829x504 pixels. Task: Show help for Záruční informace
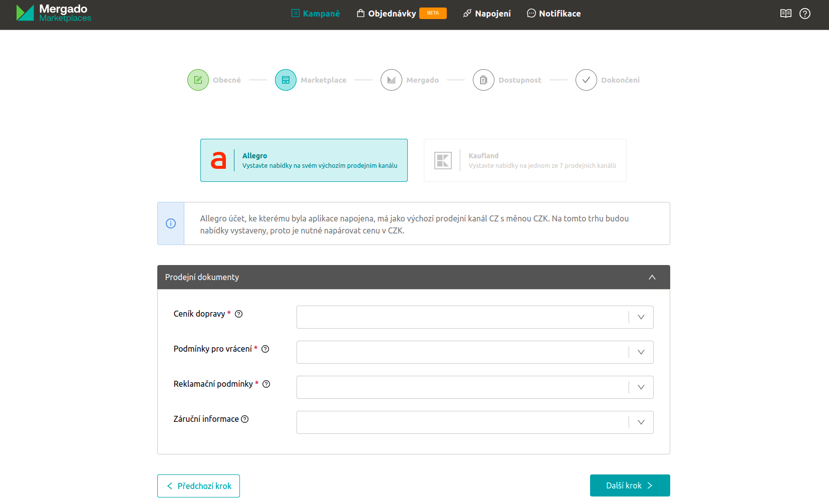pyautogui.click(x=245, y=419)
